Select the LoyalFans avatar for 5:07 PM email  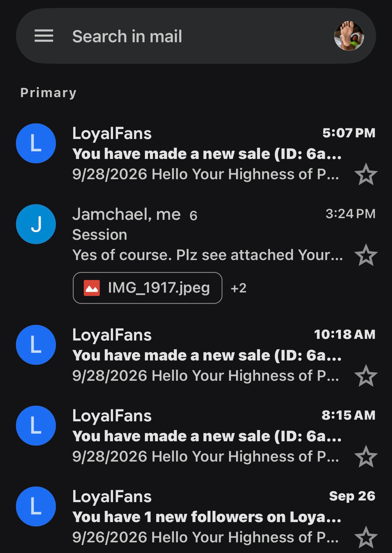pos(36,143)
